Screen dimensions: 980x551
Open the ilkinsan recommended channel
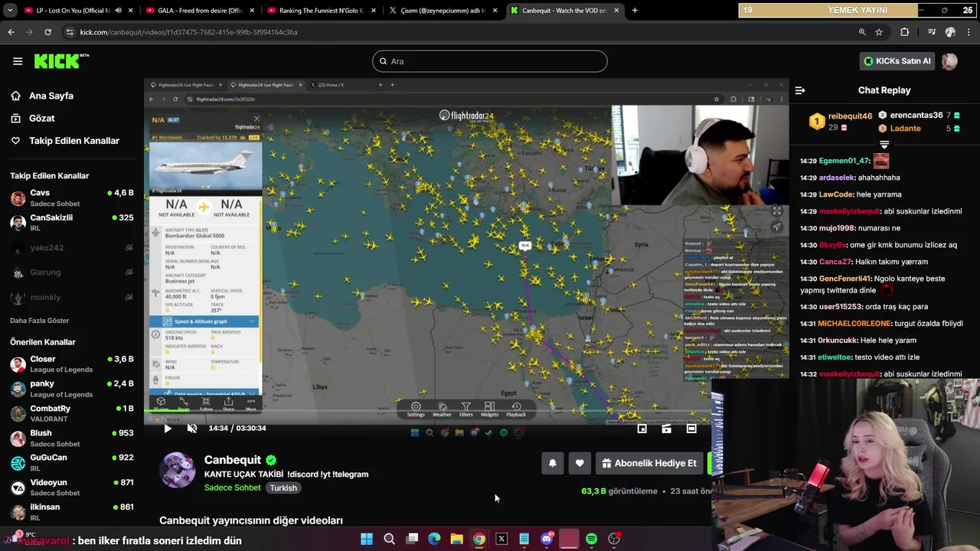pos(72,512)
